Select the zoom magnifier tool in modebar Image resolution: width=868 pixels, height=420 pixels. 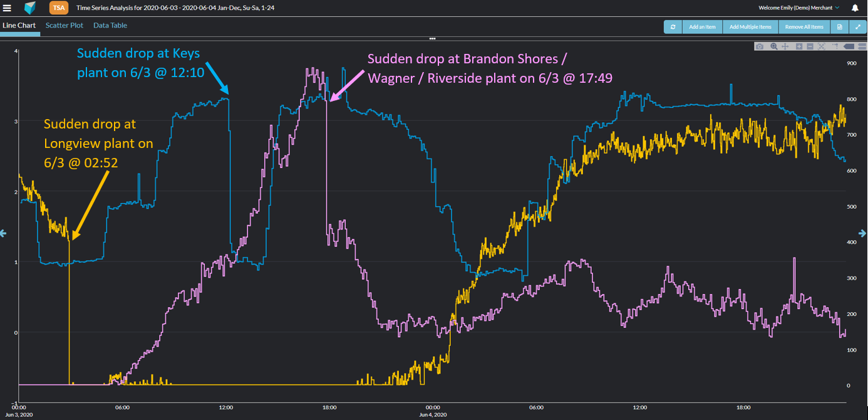pyautogui.click(x=774, y=46)
